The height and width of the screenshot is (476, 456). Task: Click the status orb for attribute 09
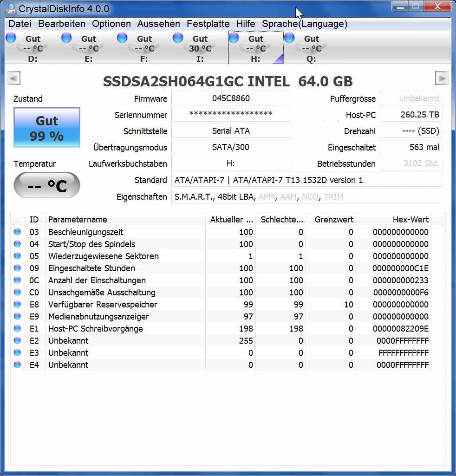17,268
